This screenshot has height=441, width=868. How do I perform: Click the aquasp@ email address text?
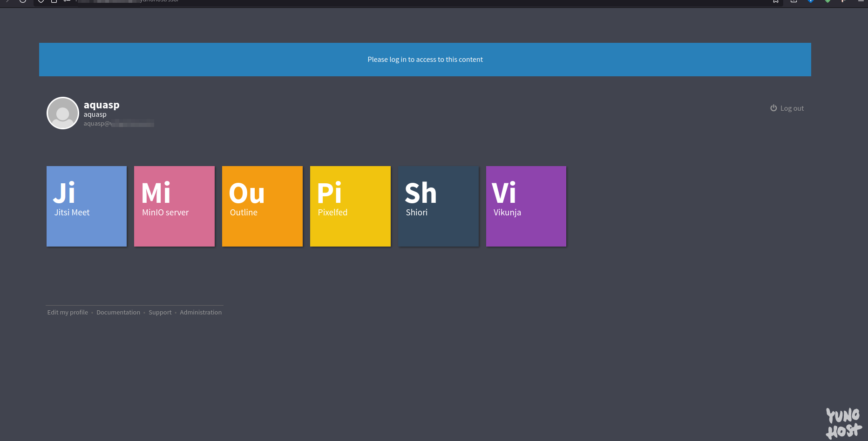(119, 123)
